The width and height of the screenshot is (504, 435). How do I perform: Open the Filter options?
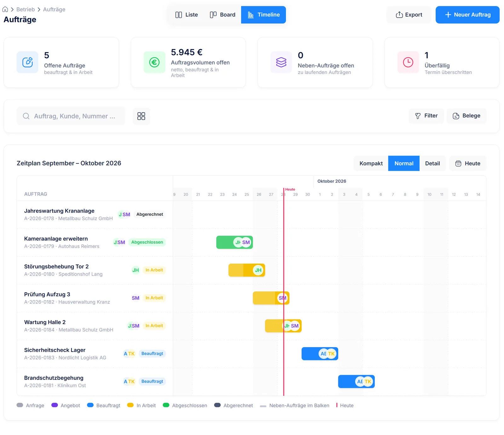pos(427,116)
